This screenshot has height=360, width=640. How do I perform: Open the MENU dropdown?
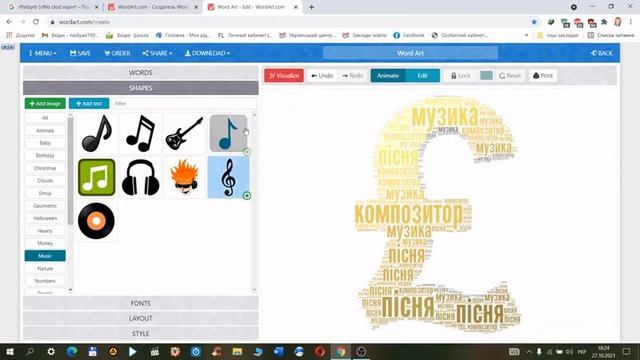[x=42, y=53]
